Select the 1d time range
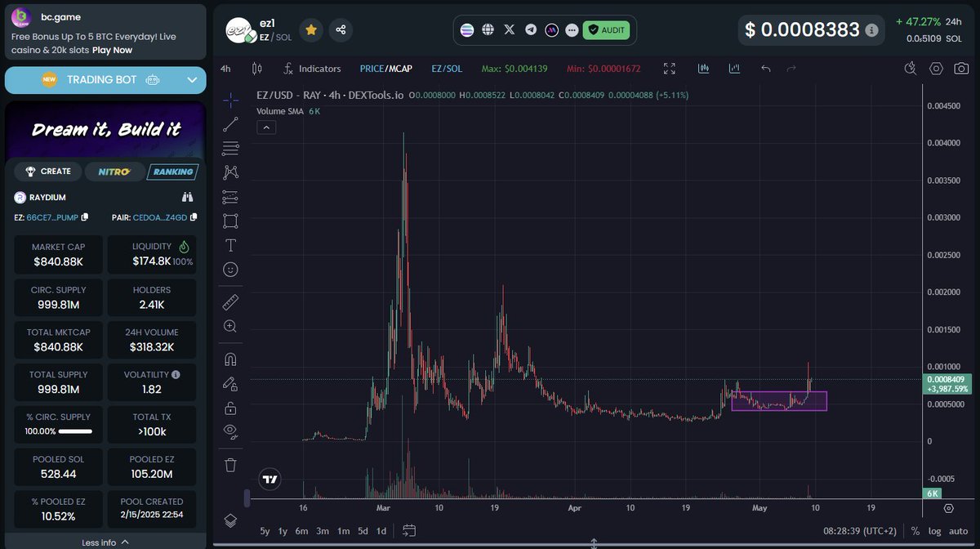 click(381, 531)
